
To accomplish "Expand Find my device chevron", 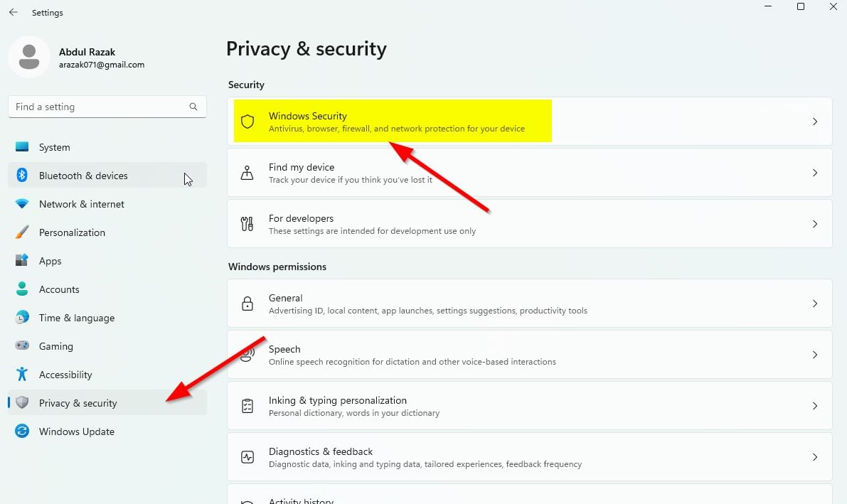I will click(x=815, y=173).
